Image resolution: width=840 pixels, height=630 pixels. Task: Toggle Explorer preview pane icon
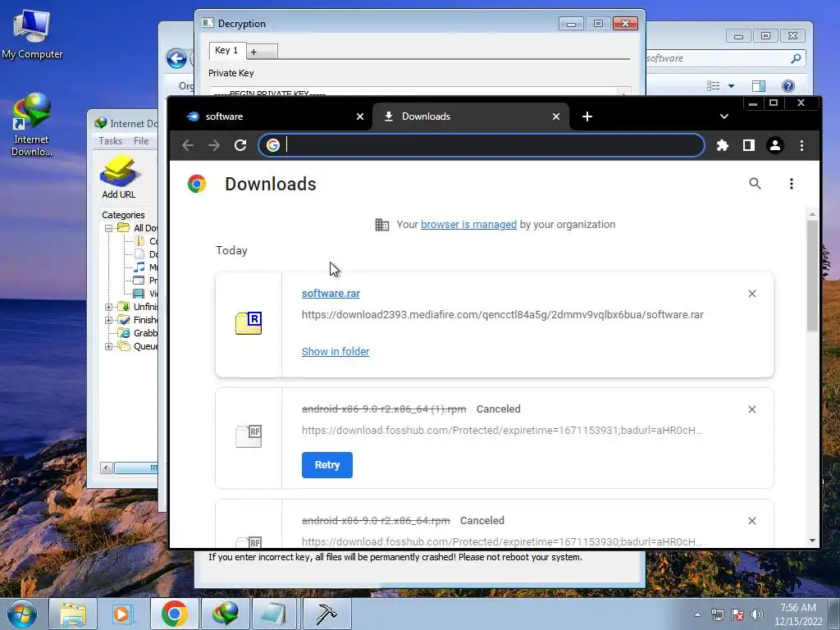click(x=758, y=86)
